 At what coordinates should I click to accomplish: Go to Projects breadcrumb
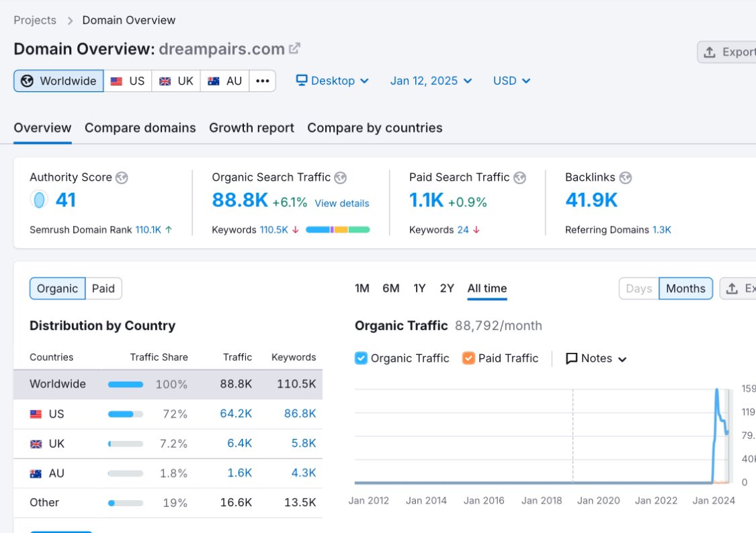[x=35, y=20]
